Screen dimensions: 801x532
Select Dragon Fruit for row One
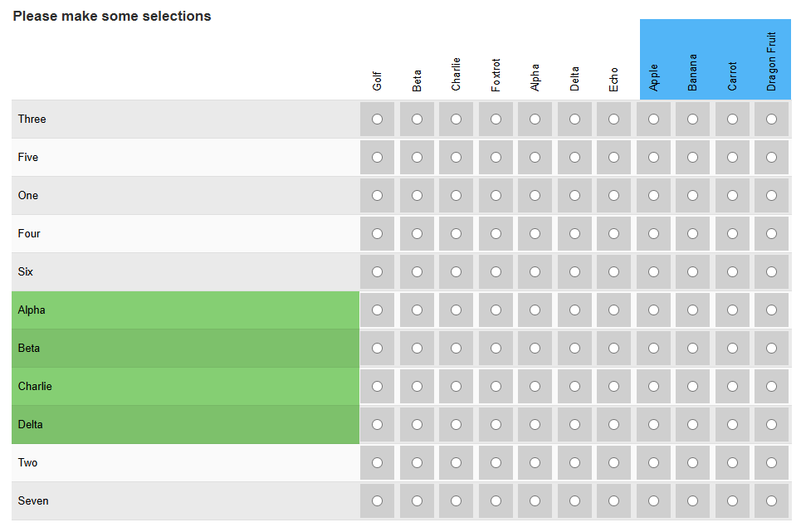click(772, 196)
